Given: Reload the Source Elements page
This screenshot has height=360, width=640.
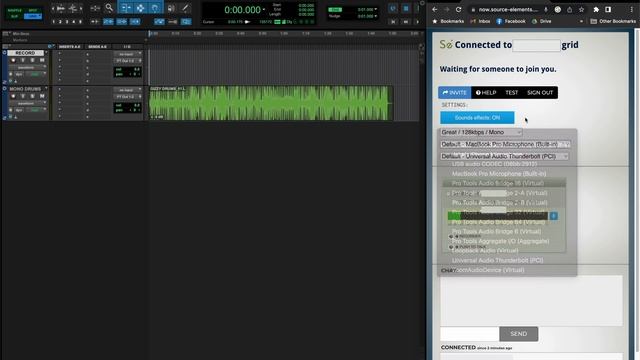Looking at the screenshot, I should [x=458, y=9].
